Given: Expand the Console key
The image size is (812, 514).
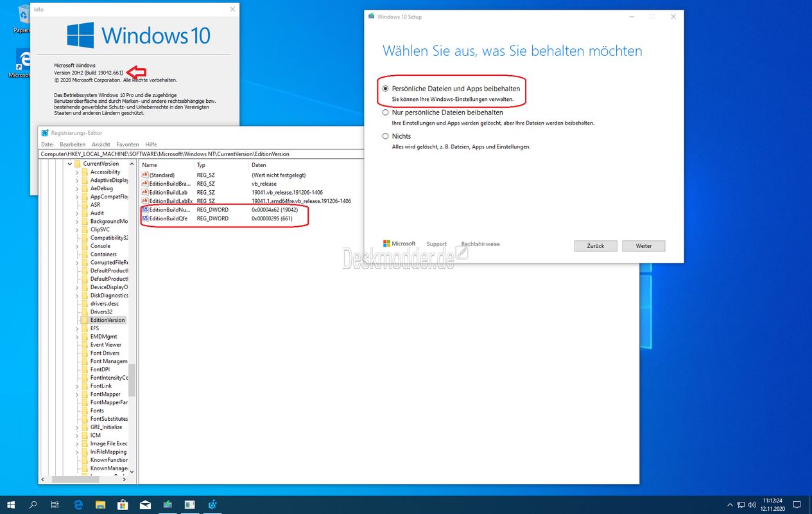Looking at the screenshot, I should [77, 246].
